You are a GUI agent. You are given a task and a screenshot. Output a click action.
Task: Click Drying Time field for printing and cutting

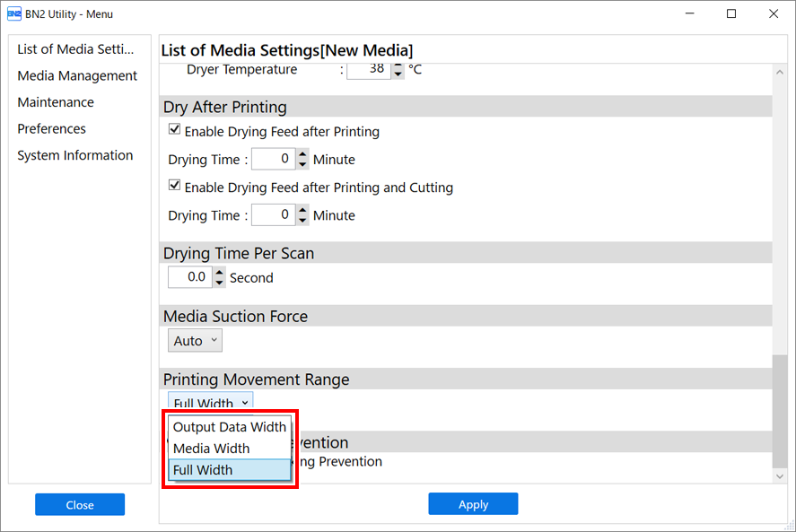[273, 214]
